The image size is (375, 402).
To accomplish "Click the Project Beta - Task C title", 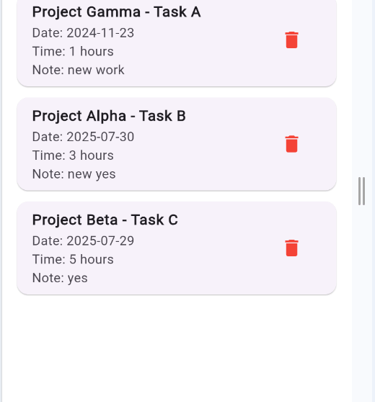I will (x=105, y=220).
